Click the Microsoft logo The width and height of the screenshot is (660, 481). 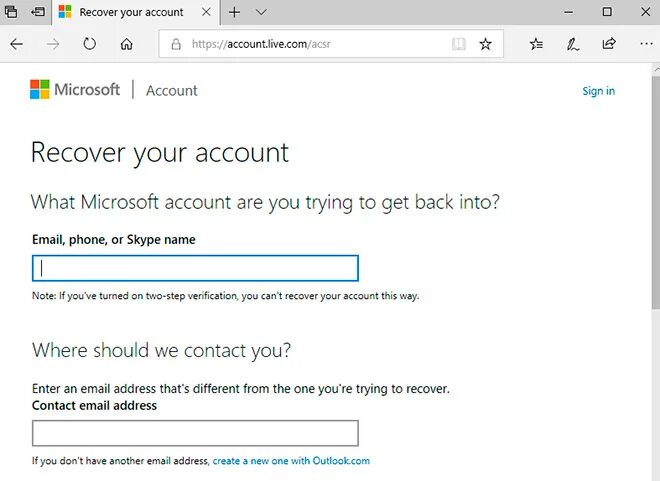pos(75,90)
